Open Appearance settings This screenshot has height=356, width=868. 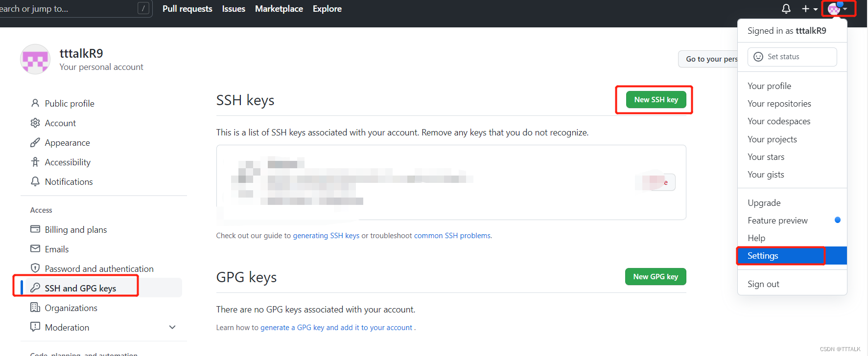[x=68, y=143]
